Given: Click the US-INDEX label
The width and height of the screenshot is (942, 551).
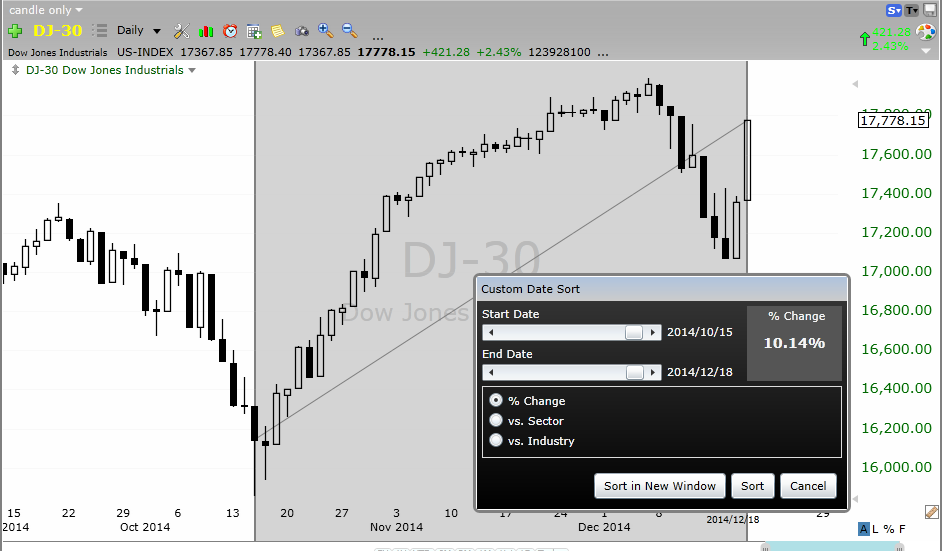Looking at the screenshot, I should 145,52.
